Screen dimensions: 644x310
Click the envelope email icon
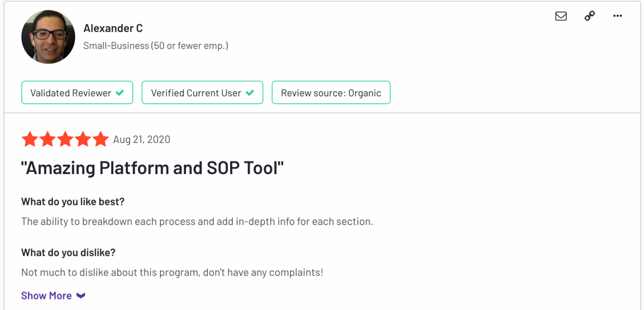[561, 16]
